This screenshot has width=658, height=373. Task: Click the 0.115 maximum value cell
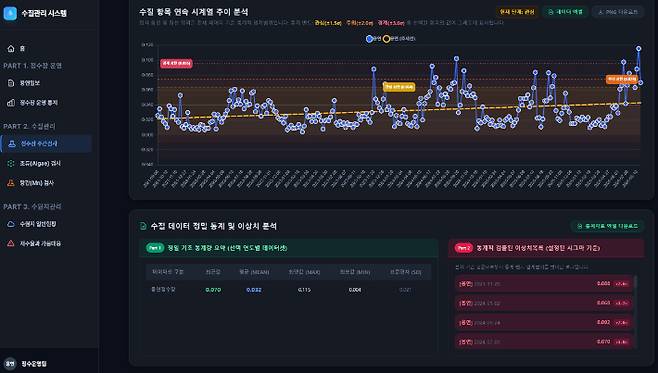pos(304,290)
